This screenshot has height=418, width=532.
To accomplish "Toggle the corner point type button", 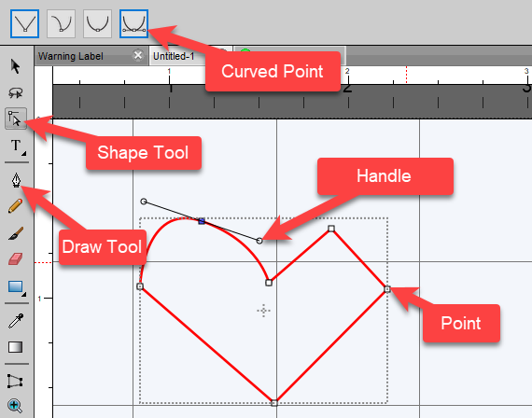I will 25,23.
